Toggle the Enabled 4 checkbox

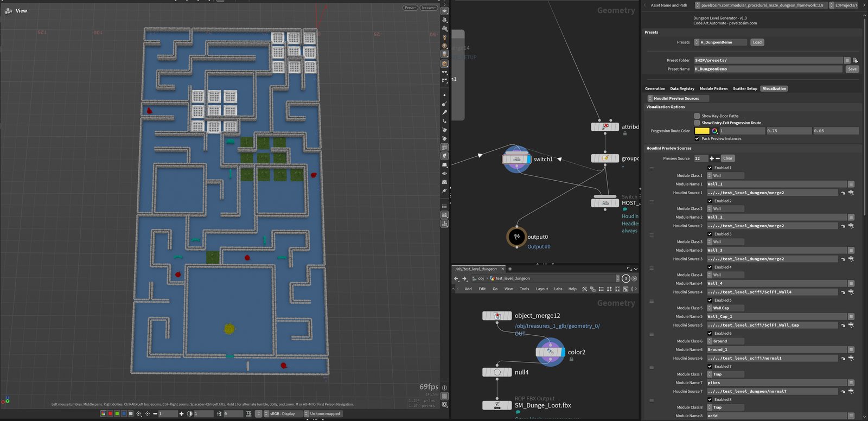click(710, 267)
